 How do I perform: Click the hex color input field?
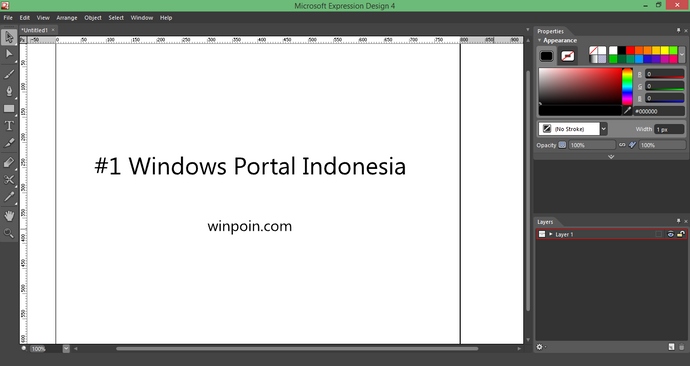click(x=659, y=111)
